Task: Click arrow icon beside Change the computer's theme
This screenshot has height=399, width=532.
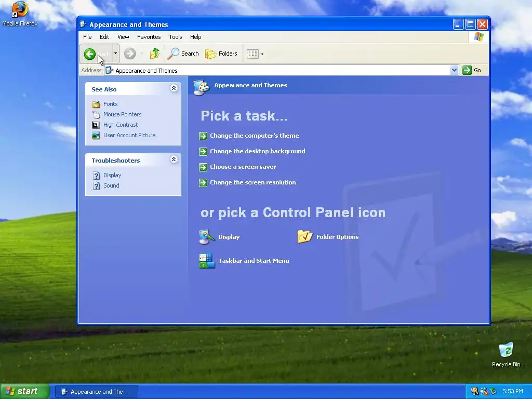Action: pos(203,136)
